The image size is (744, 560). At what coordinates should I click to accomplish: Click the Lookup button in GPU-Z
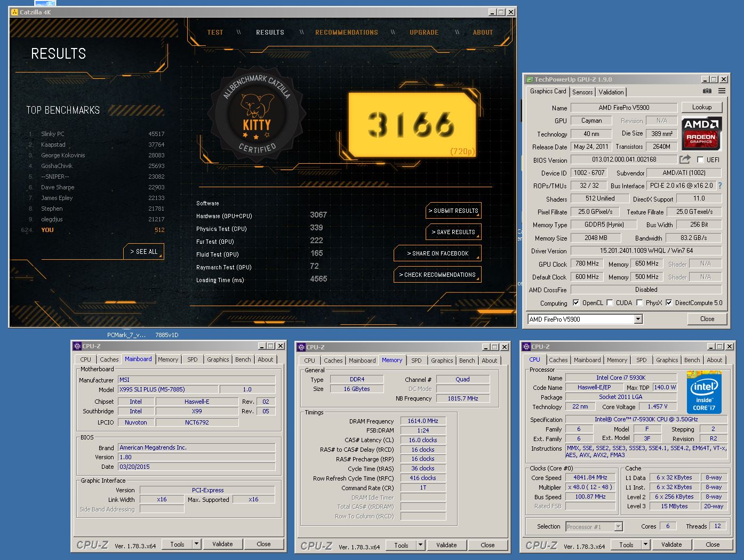(x=702, y=107)
